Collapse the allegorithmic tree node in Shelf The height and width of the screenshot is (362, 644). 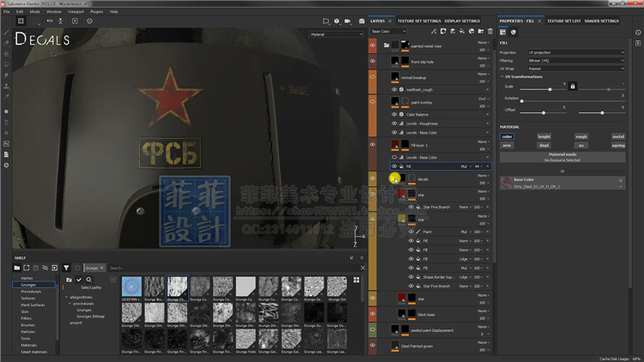66,297
